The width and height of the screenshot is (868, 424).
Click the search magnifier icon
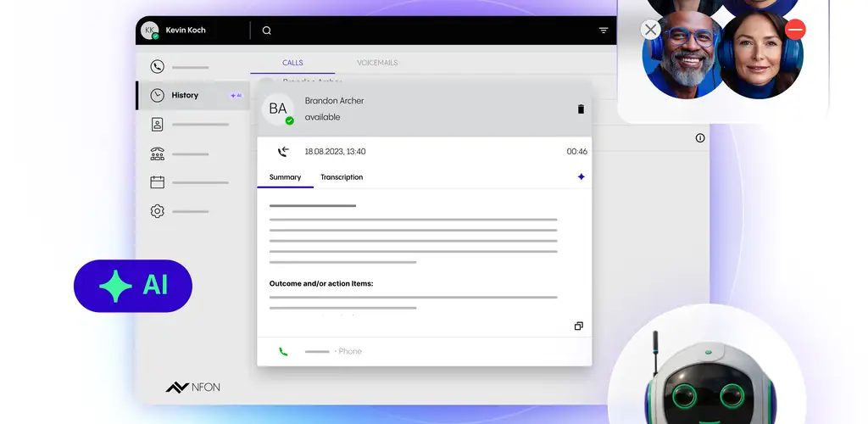click(267, 31)
